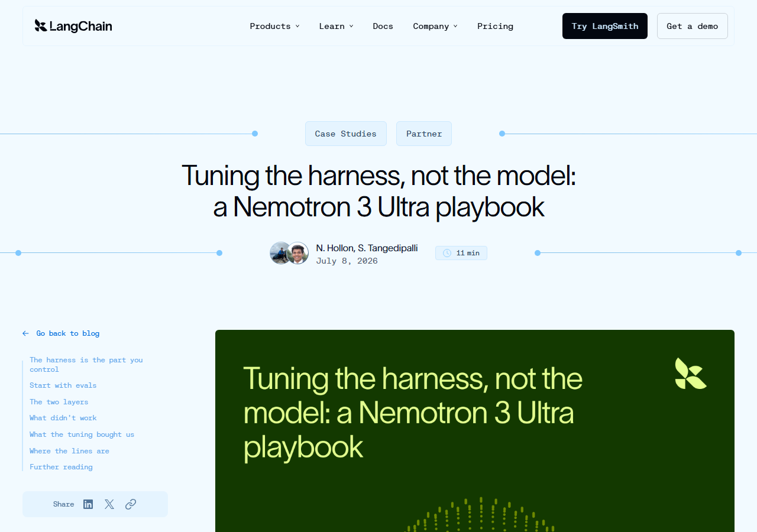Screen dimensions: 757x532
Task: Click the main article headline
Action: click(x=378, y=191)
